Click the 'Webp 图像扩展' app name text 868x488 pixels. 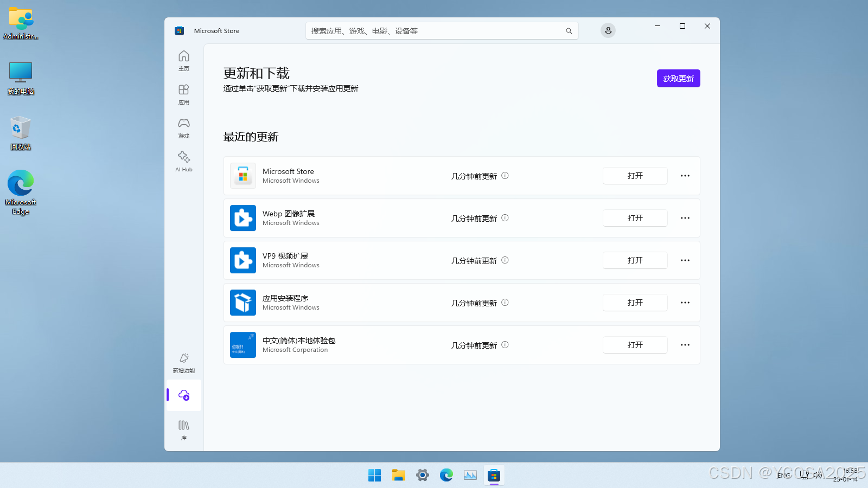click(x=289, y=214)
